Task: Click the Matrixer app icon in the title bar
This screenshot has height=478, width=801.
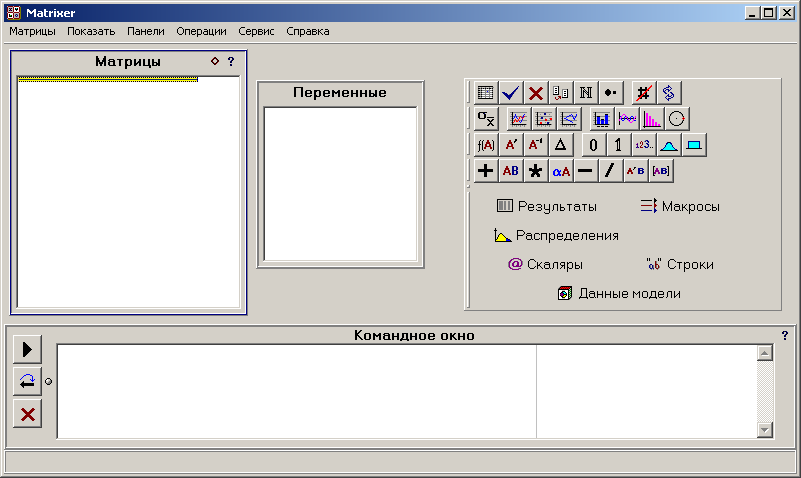Action: [14, 13]
